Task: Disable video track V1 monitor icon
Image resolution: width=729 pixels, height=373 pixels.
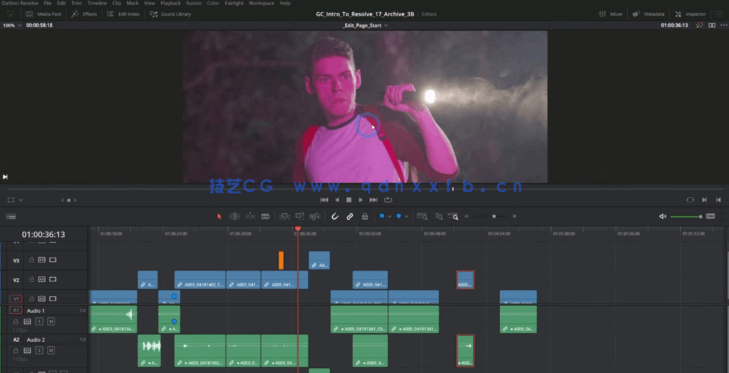Action: [53, 299]
